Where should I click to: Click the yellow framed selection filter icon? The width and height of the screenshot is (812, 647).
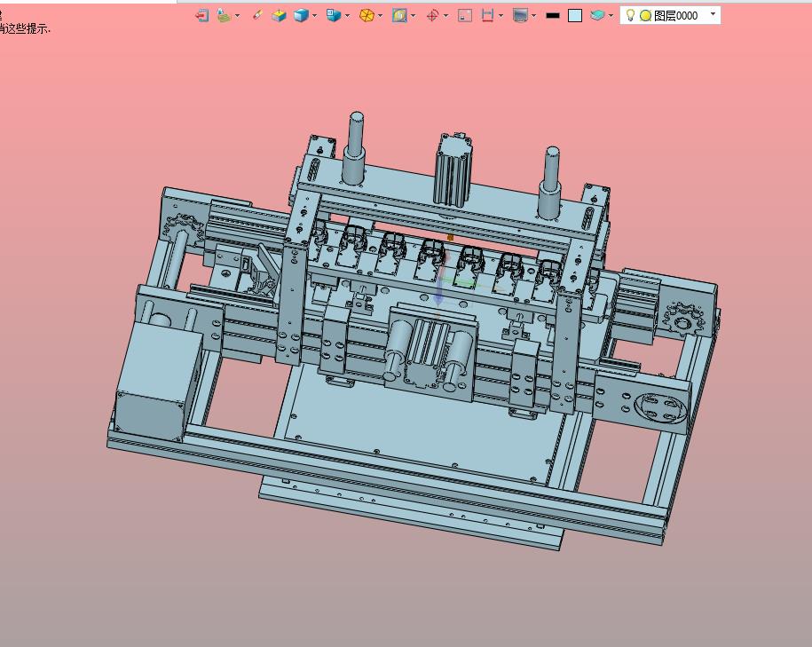[399, 16]
